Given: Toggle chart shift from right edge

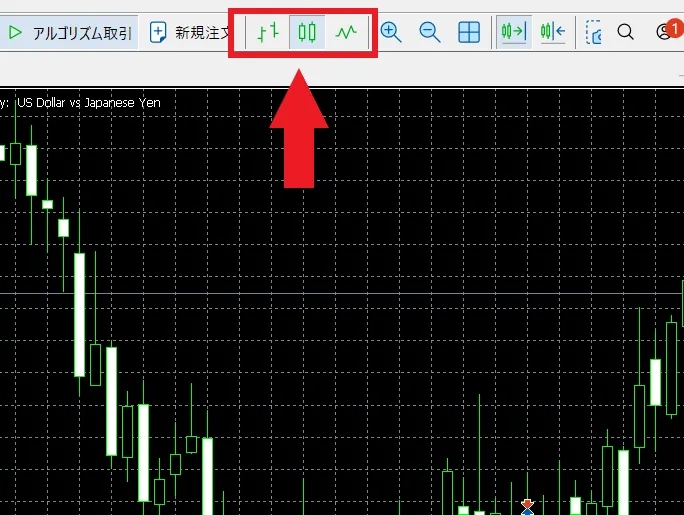Looking at the screenshot, I should [552, 33].
